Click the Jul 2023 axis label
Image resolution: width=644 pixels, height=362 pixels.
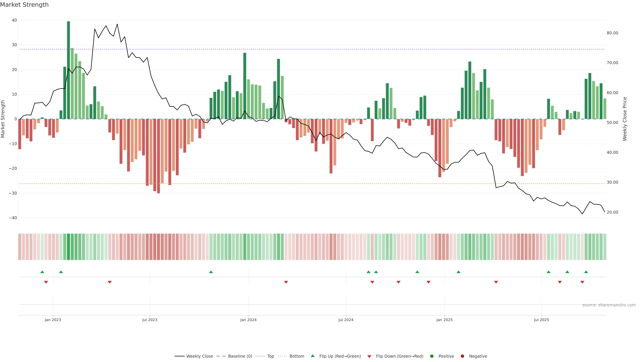click(x=150, y=320)
